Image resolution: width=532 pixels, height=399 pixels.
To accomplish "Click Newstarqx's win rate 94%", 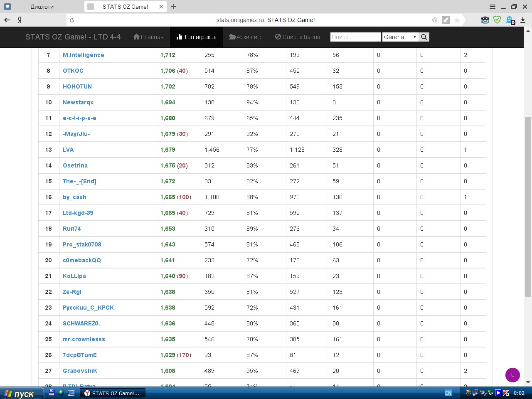I will coord(252,102).
